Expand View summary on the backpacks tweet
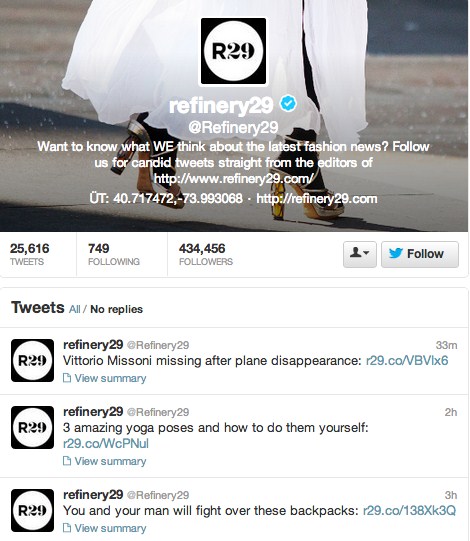 [x=105, y=528]
